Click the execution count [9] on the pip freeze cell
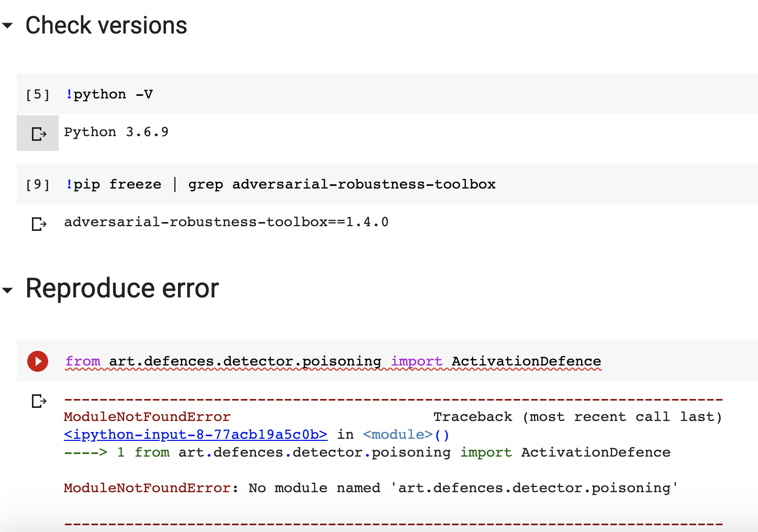Screen dimensions: 758x532 (x=37, y=184)
